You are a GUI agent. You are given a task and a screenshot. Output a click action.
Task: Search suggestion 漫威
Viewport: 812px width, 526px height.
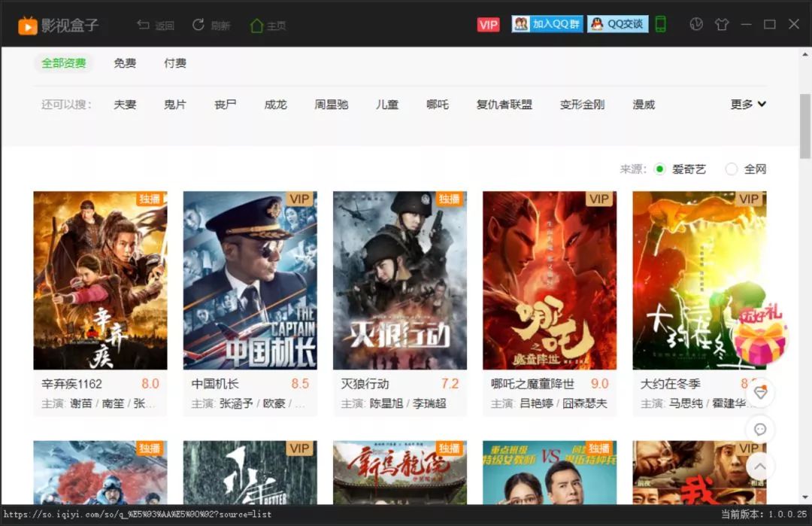coord(644,105)
